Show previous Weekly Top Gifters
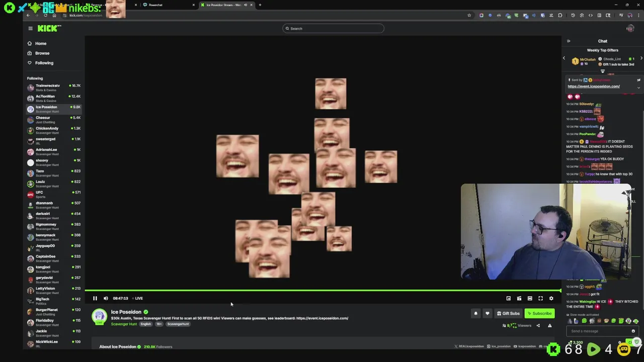 tap(564, 59)
